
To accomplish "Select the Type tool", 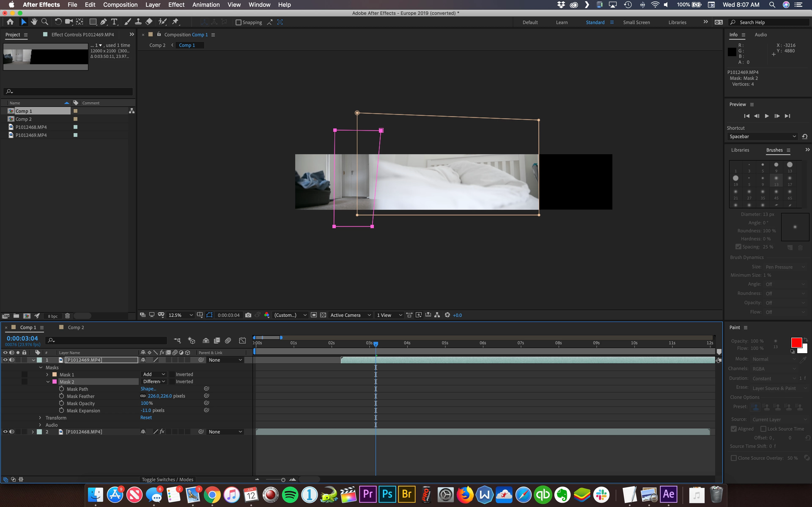I will coord(114,22).
